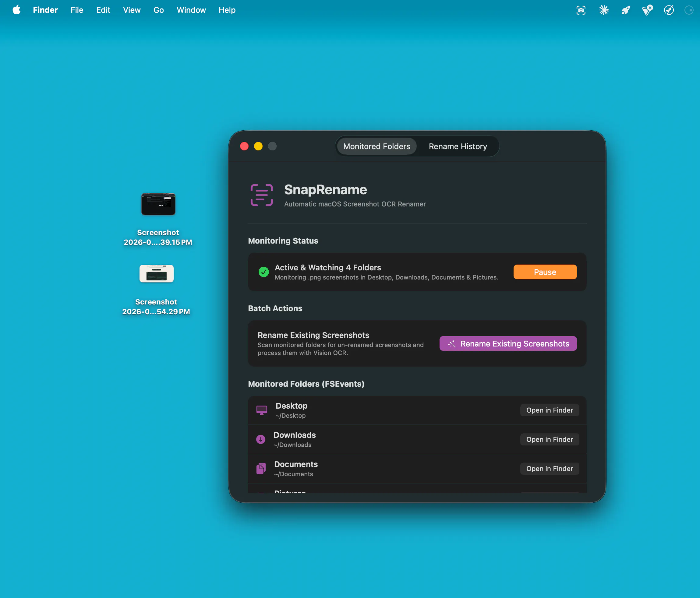This screenshot has height=598, width=700.
Task: Click the "~/Downloads" path text
Action: (292, 445)
